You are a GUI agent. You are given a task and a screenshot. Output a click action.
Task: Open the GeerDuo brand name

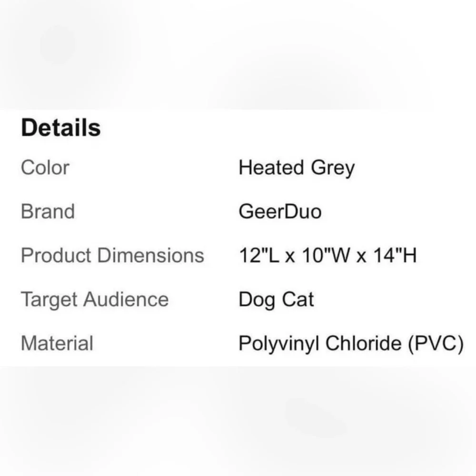280,211
